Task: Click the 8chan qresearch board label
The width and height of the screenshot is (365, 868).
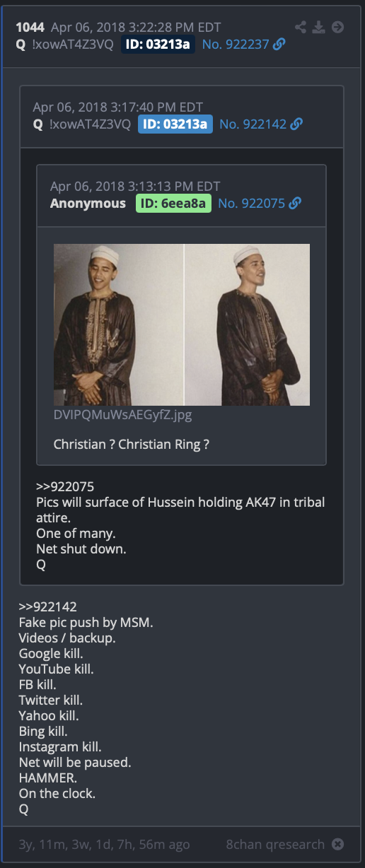Action: point(275,844)
